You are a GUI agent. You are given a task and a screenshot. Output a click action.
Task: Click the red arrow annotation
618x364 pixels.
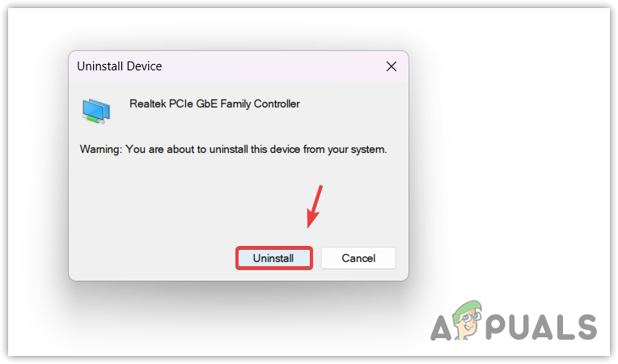pyautogui.click(x=315, y=207)
